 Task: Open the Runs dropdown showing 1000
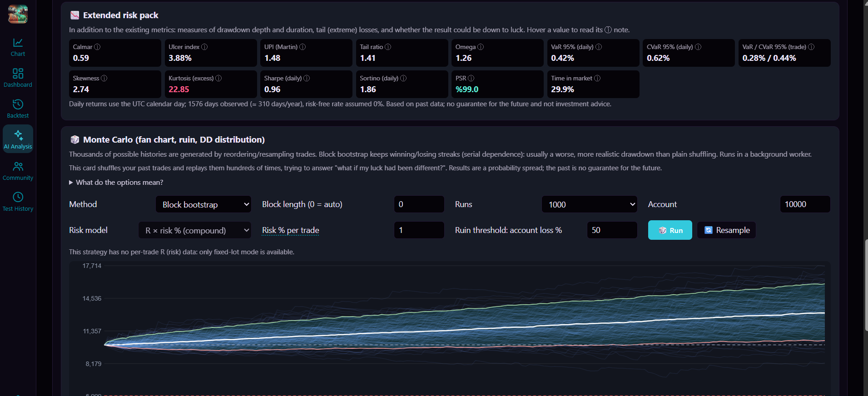click(x=590, y=204)
